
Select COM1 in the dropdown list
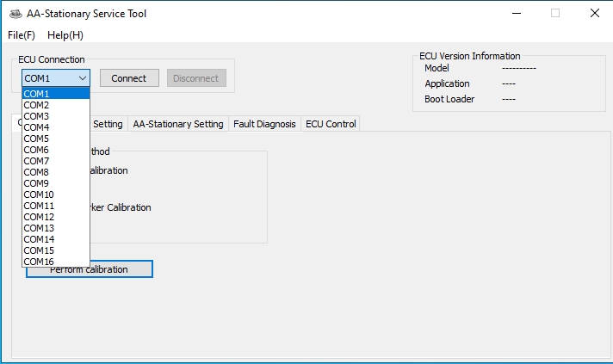(x=56, y=93)
